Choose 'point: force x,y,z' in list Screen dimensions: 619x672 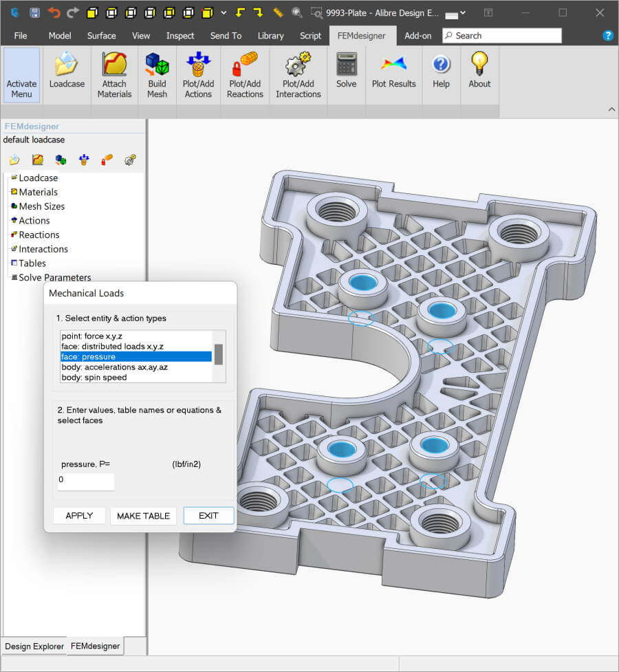pos(136,336)
